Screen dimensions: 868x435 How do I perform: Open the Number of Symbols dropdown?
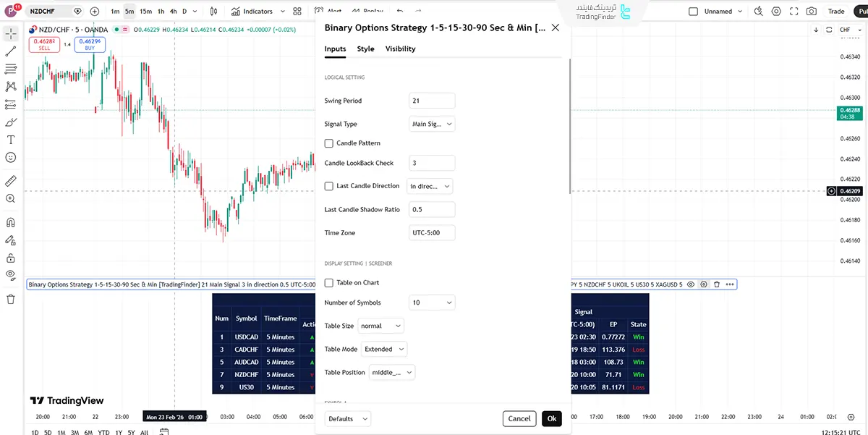[x=432, y=303]
